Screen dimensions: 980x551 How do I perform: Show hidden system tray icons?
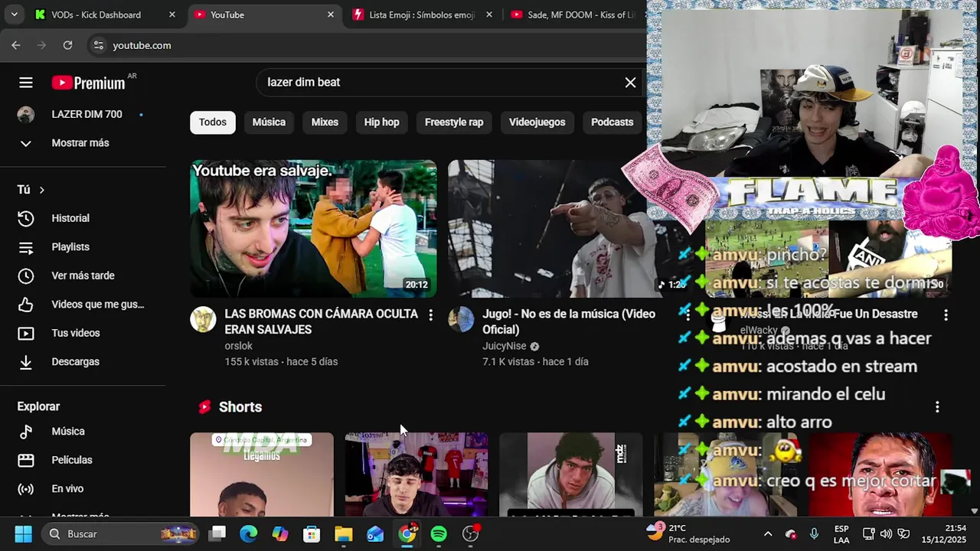click(x=768, y=534)
